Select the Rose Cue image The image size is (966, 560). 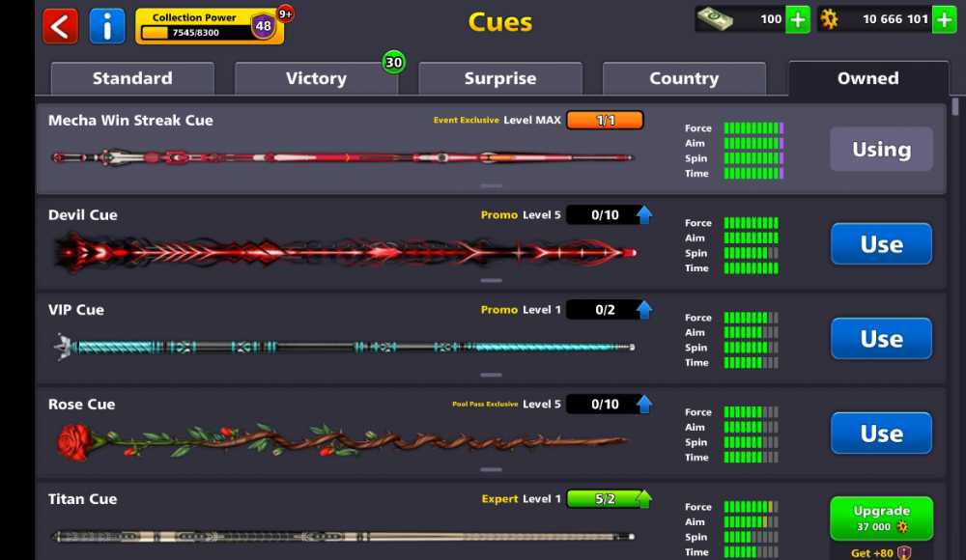click(x=343, y=441)
